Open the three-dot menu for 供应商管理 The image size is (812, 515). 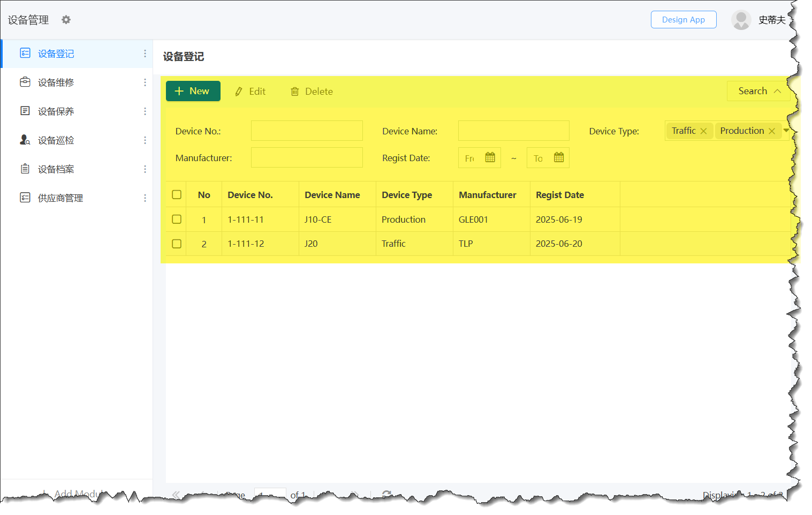(x=145, y=198)
